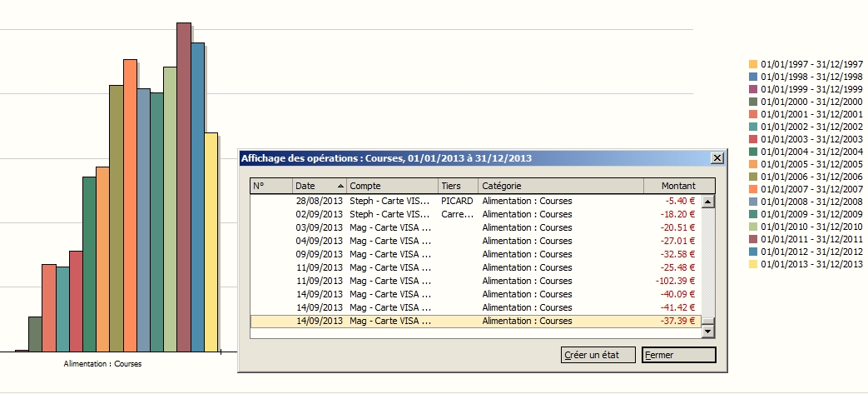Close the Affichage des opérations dialog
868x394 pixels.
[x=717, y=158]
